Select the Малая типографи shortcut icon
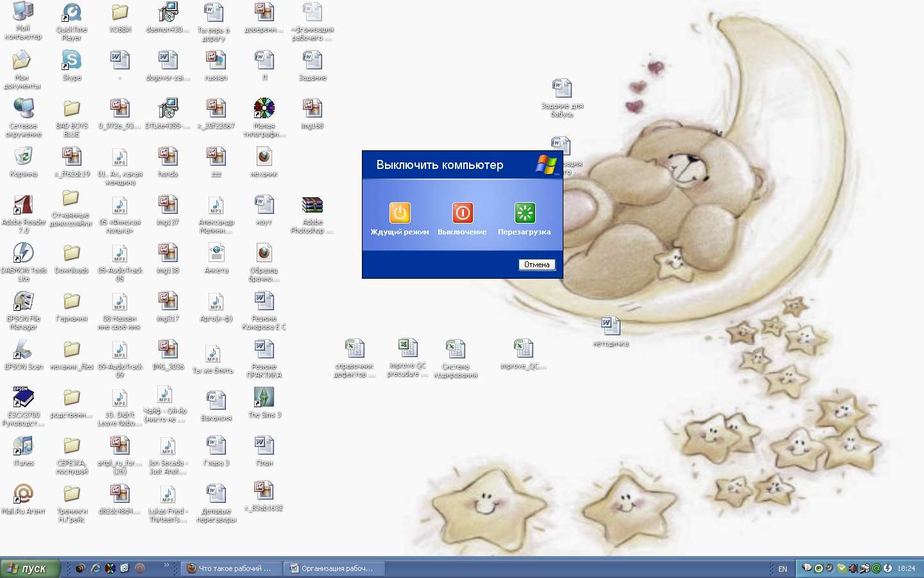 (x=264, y=118)
